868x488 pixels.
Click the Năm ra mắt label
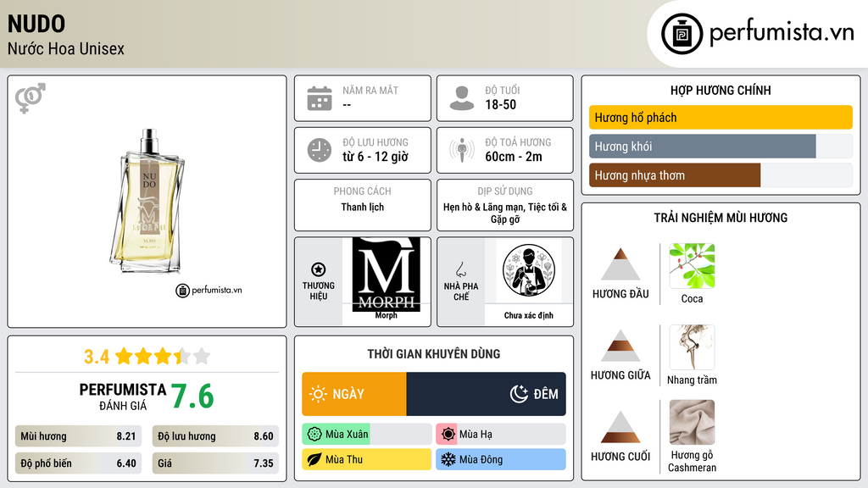click(x=370, y=90)
